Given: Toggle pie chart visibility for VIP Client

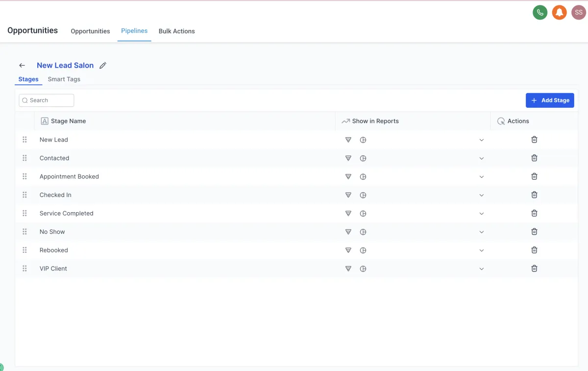Looking at the screenshot, I should point(363,269).
